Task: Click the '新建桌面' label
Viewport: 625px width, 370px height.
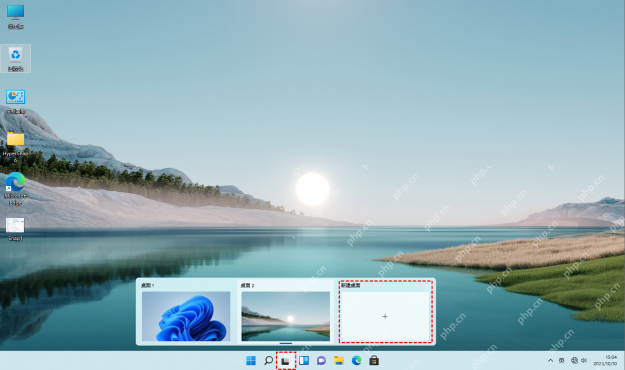Action: (351, 285)
